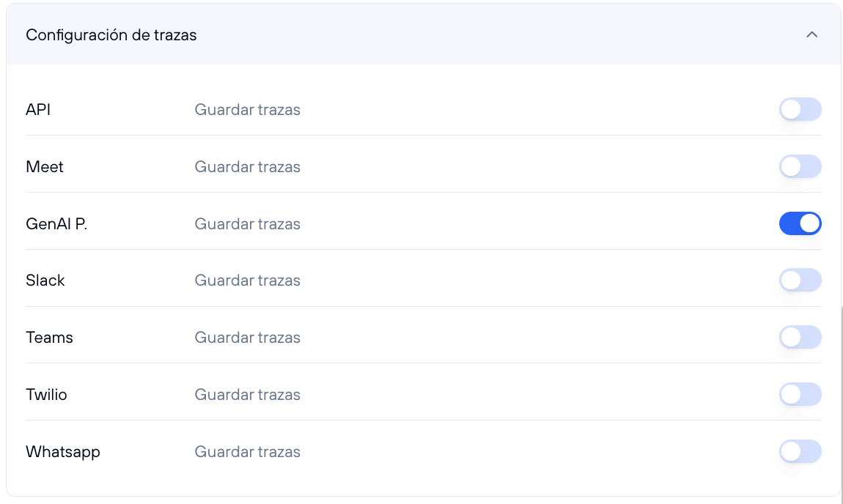Image resolution: width=843 pixels, height=504 pixels.
Task: Turn on the Meet traces toggle
Action: (x=800, y=167)
